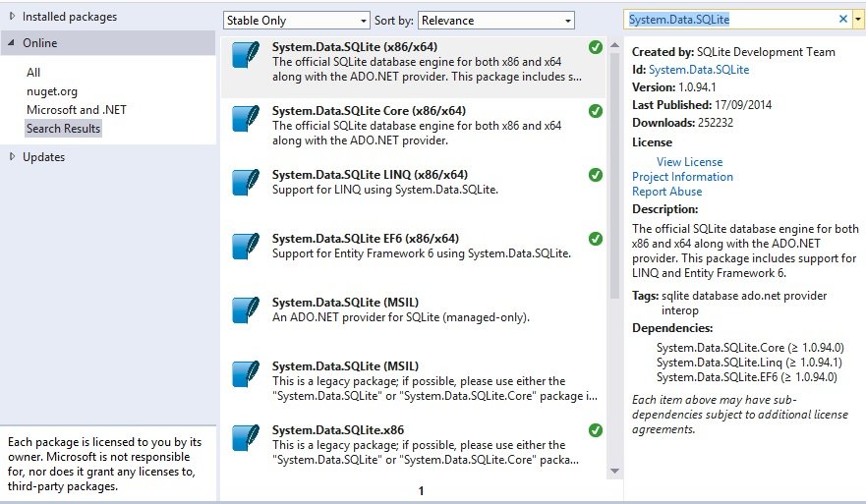
Task: Clear the search box with the X icon
Action: (843, 19)
